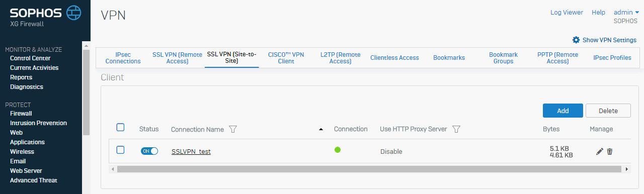
Task: Click left arrow of horizontal table scrollbar
Action: (x=113, y=169)
